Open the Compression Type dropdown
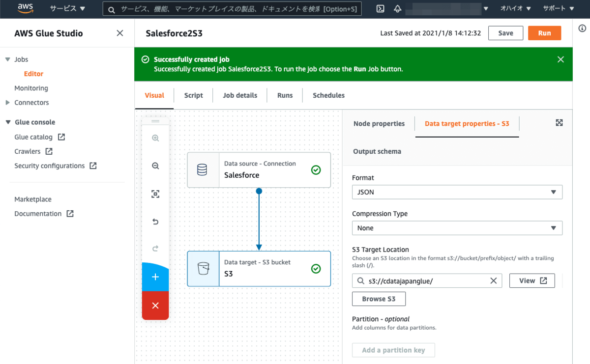The width and height of the screenshot is (590, 364). 457,228
